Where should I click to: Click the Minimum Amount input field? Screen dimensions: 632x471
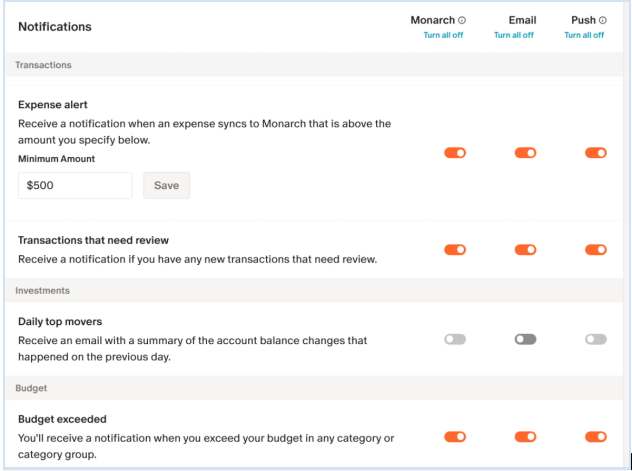75,185
